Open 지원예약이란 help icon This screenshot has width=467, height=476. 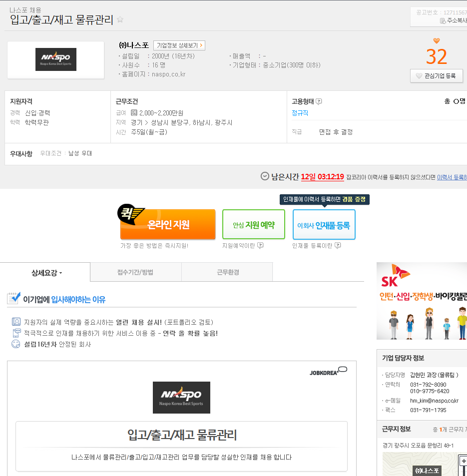click(x=260, y=245)
